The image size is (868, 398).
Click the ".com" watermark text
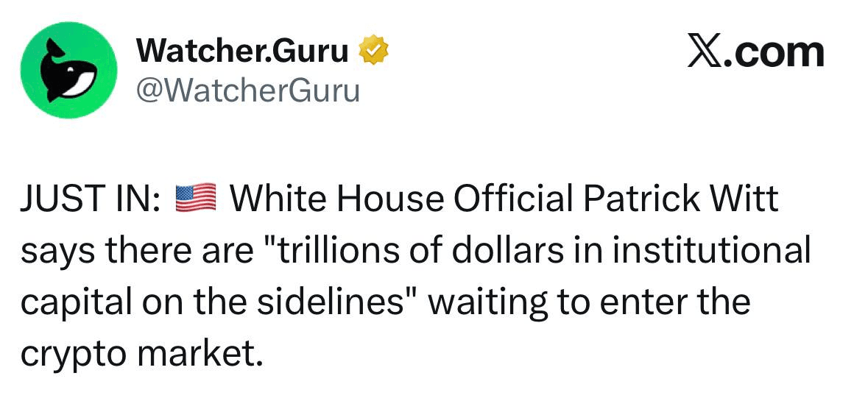click(774, 52)
